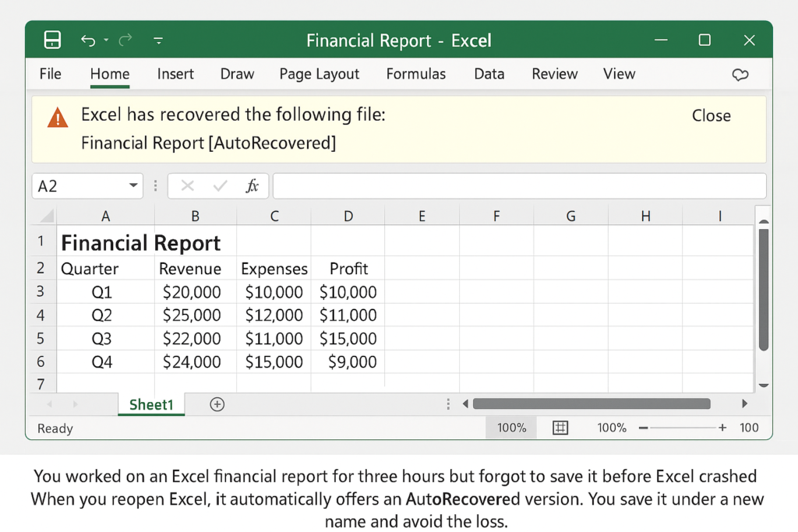Expand the Name Box dropdown arrow
798x532 pixels.
pyautogui.click(x=133, y=185)
